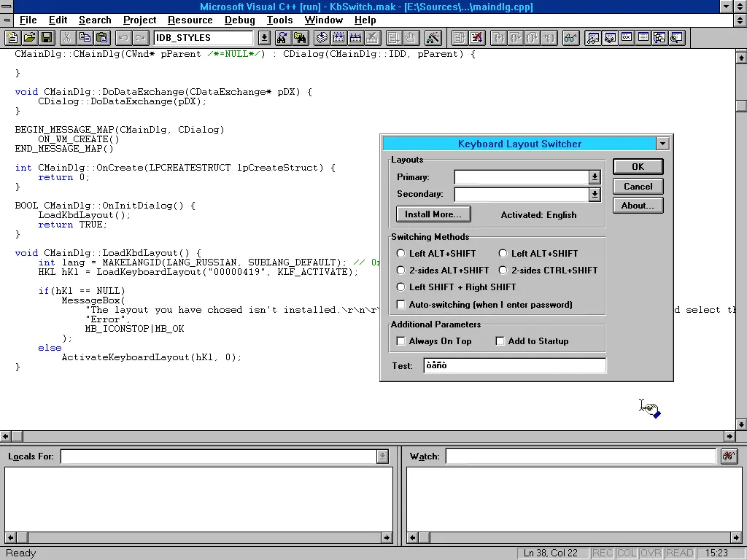This screenshot has width=747, height=560.
Task: Select first Left ALT+SHIFT radio option
Action: tap(400, 253)
